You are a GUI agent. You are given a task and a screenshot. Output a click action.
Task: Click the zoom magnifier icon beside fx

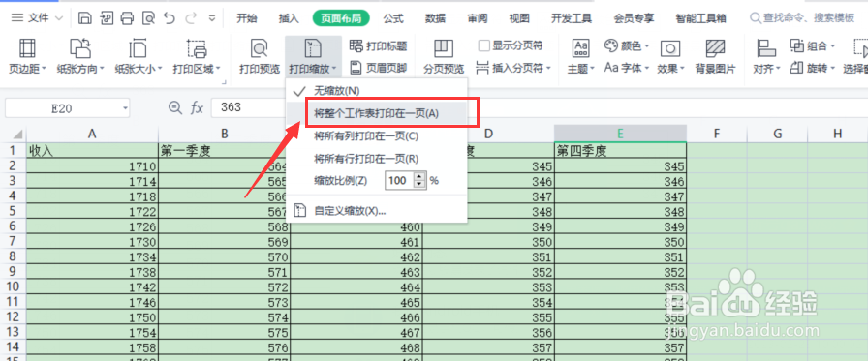175,107
